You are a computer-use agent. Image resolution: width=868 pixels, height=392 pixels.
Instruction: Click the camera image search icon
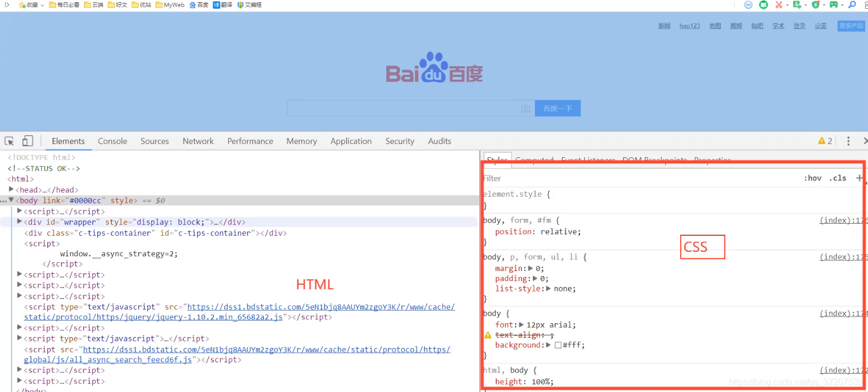tap(526, 108)
